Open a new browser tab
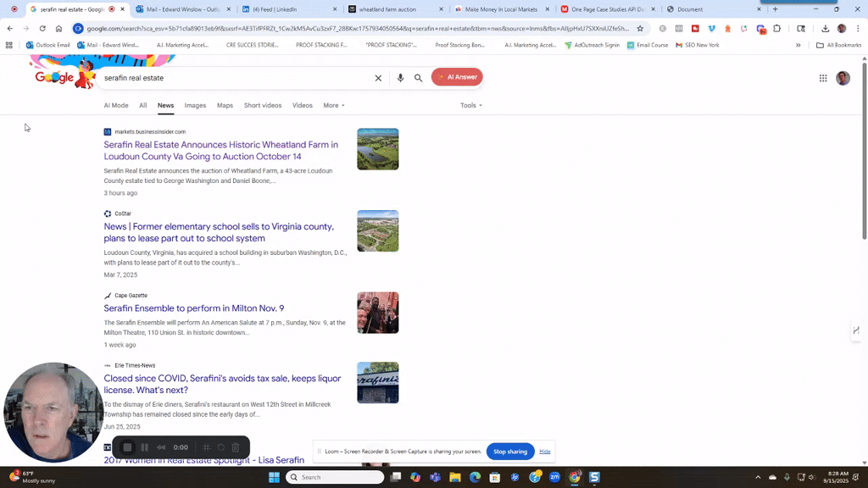868x488 pixels. point(775,9)
